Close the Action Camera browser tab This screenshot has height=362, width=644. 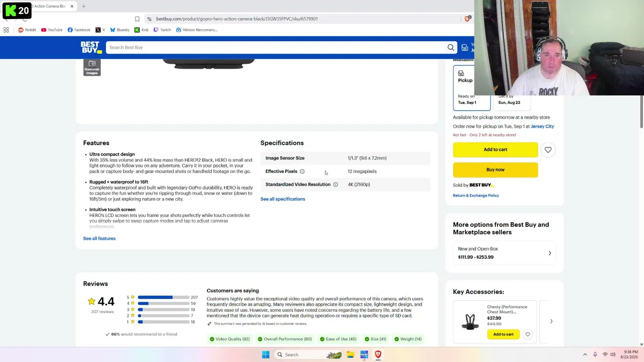72,6
